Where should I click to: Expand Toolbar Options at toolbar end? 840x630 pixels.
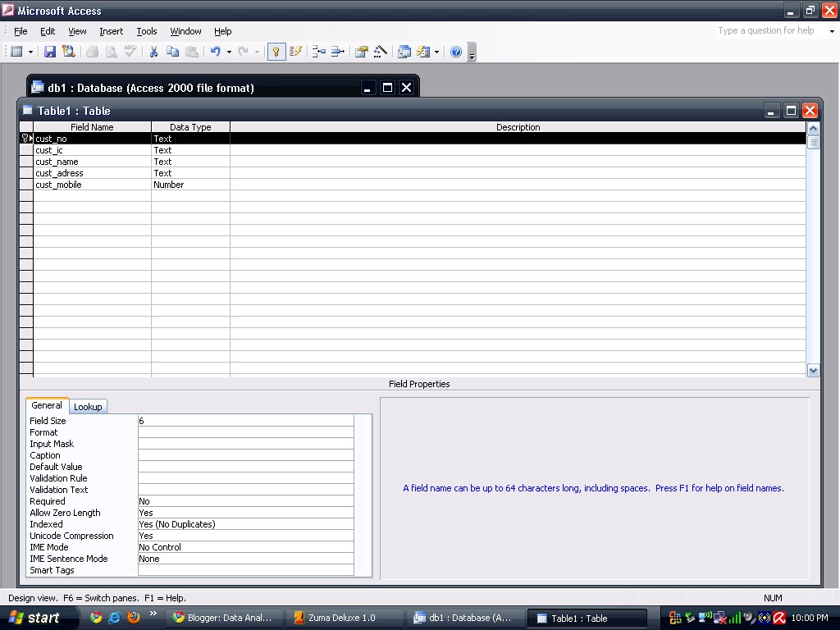point(472,52)
